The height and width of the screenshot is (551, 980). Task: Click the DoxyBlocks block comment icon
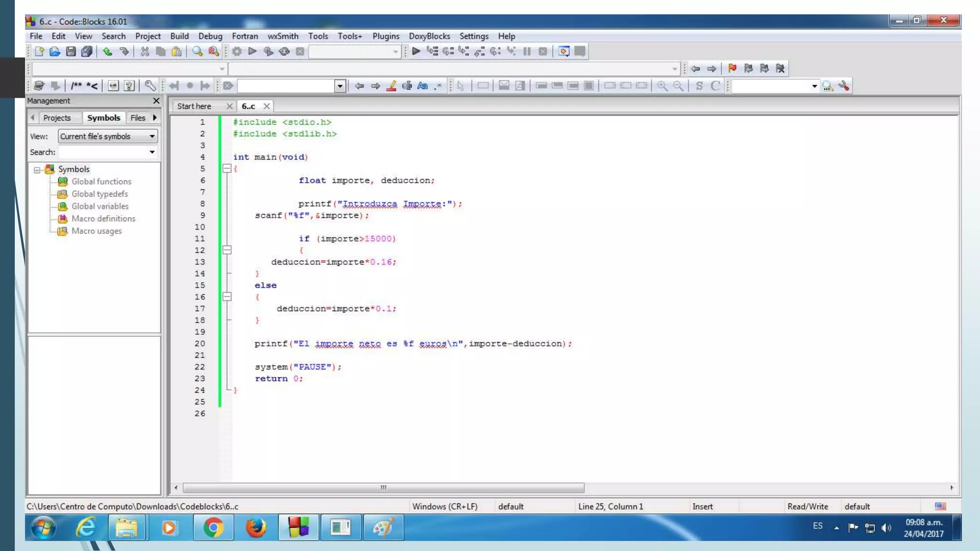[76, 86]
